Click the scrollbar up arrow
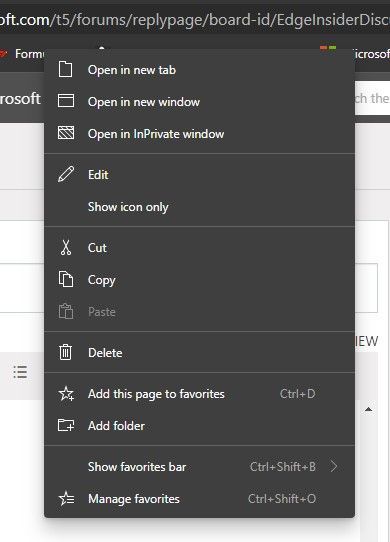Screen dimensions: 390x542 click(369, 409)
